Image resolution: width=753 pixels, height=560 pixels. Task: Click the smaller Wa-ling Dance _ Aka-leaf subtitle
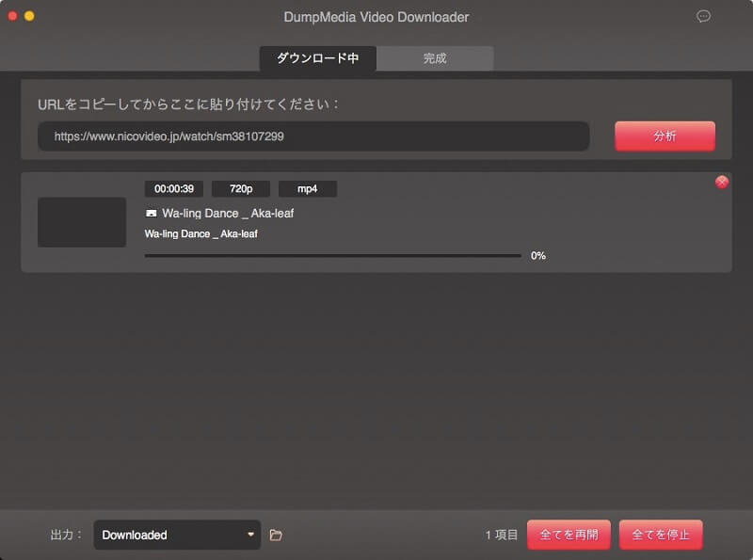point(201,234)
